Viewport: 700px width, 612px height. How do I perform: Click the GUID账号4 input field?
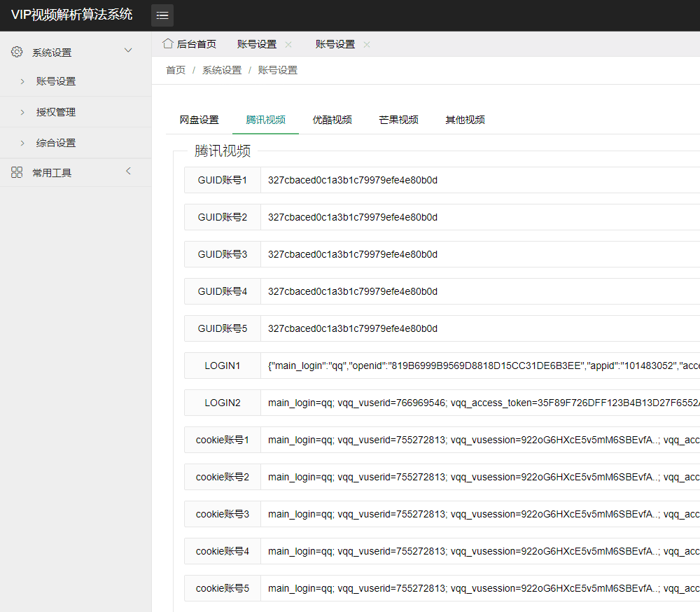480,291
